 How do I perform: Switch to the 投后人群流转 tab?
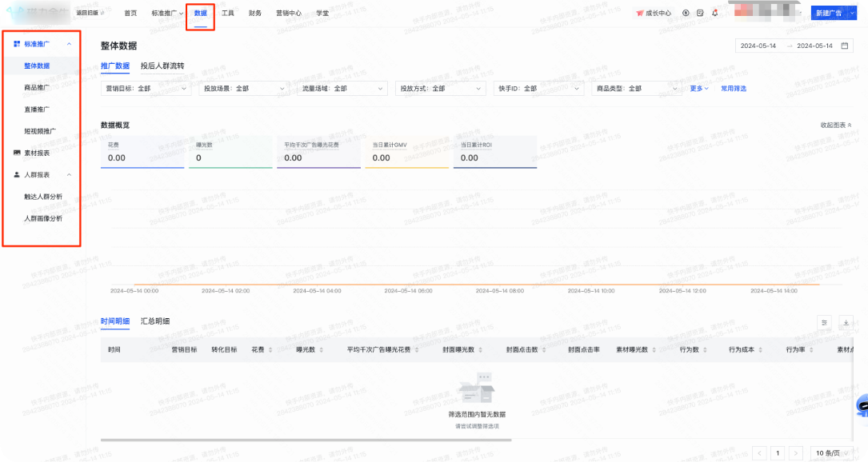point(162,66)
